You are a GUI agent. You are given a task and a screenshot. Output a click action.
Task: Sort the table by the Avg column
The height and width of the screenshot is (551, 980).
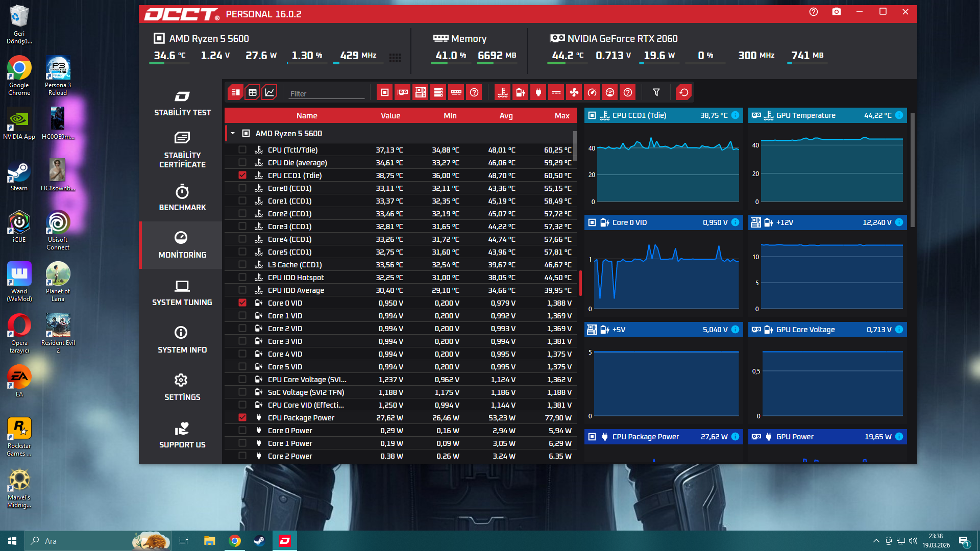pos(506,116)
